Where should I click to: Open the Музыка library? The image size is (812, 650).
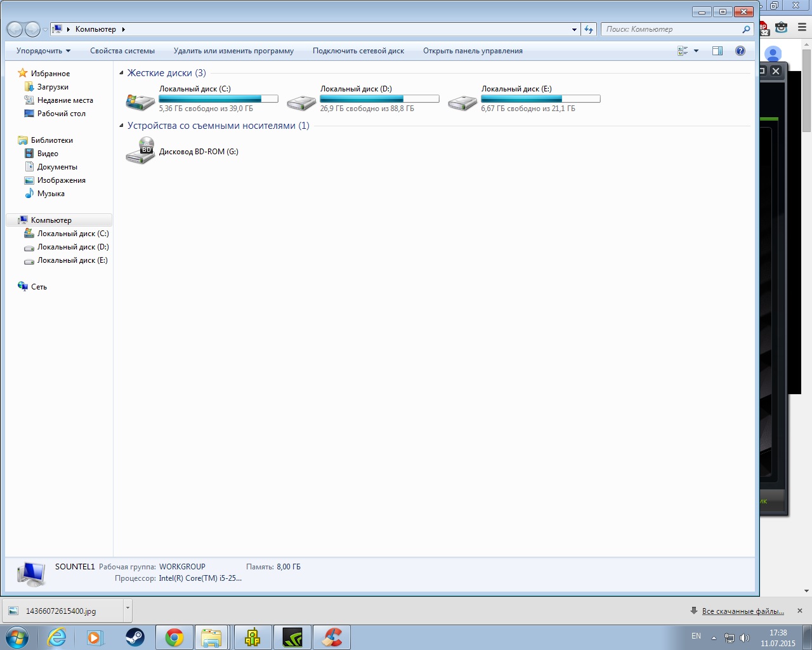[x=51, y=194]
